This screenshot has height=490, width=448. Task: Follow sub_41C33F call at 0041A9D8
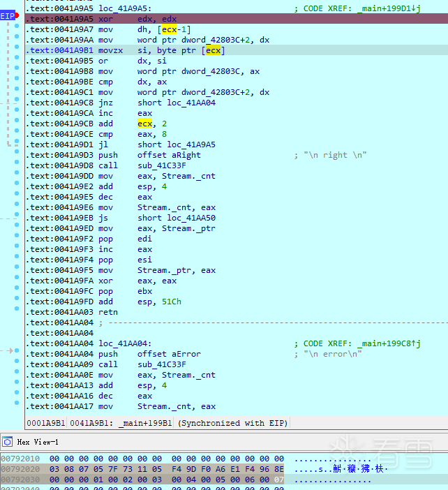pyautogui.click(x=162, y=165)
